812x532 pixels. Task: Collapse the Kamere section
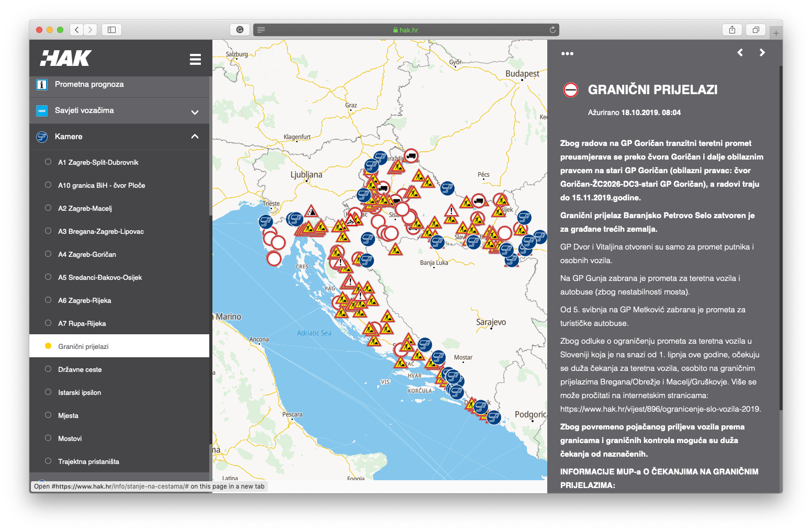pos(195,137)
